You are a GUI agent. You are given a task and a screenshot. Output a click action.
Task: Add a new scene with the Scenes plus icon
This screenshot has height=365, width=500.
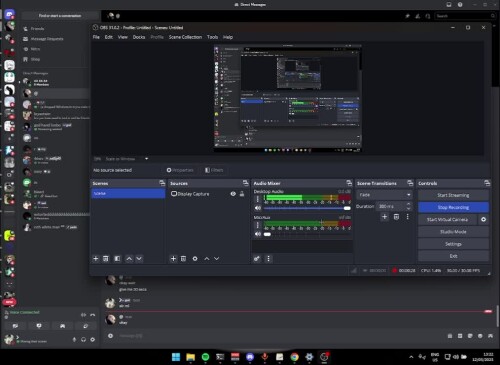click(x=96, y=259)
